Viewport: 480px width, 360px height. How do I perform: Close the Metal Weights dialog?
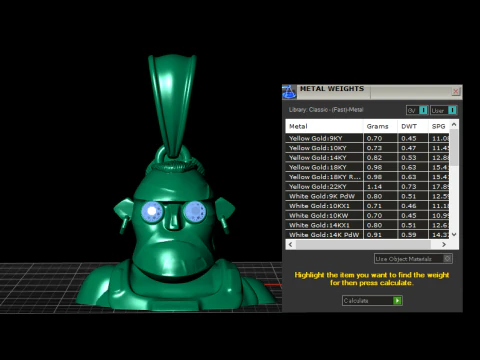click(x=456, y=91)
